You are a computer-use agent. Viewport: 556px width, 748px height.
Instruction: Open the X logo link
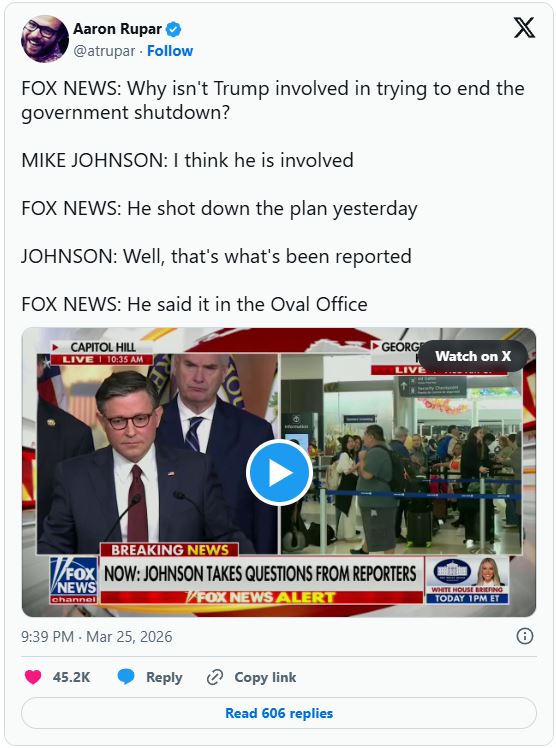point(524,28)
